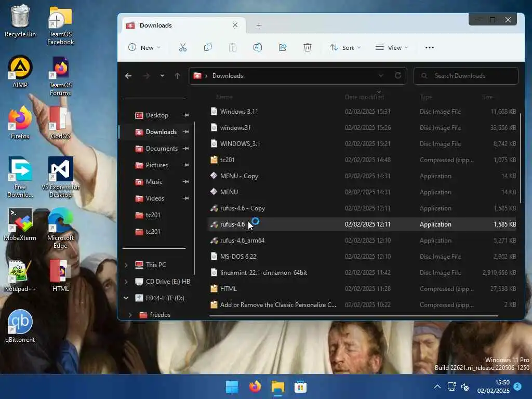532x399 pixels.
Task: Expand the freedos folder node
Action: pyautogui.click(x=130, y=315)
